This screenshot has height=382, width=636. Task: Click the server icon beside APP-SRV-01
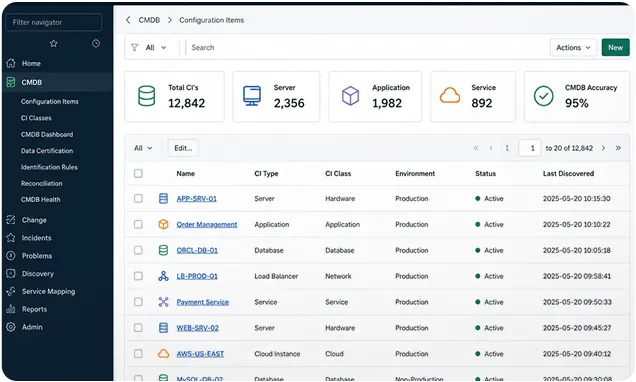pos(163,198)
